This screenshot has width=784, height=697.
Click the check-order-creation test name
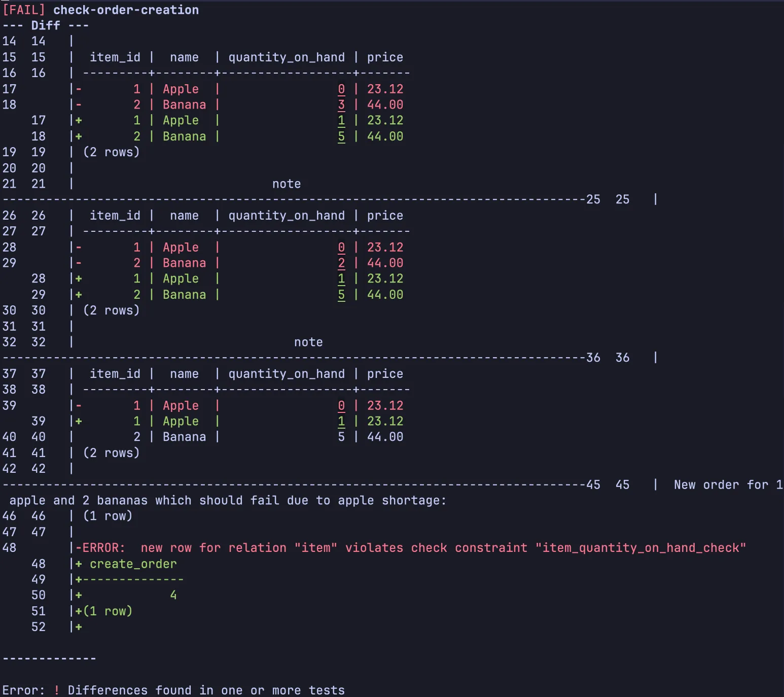coord(126,10)
